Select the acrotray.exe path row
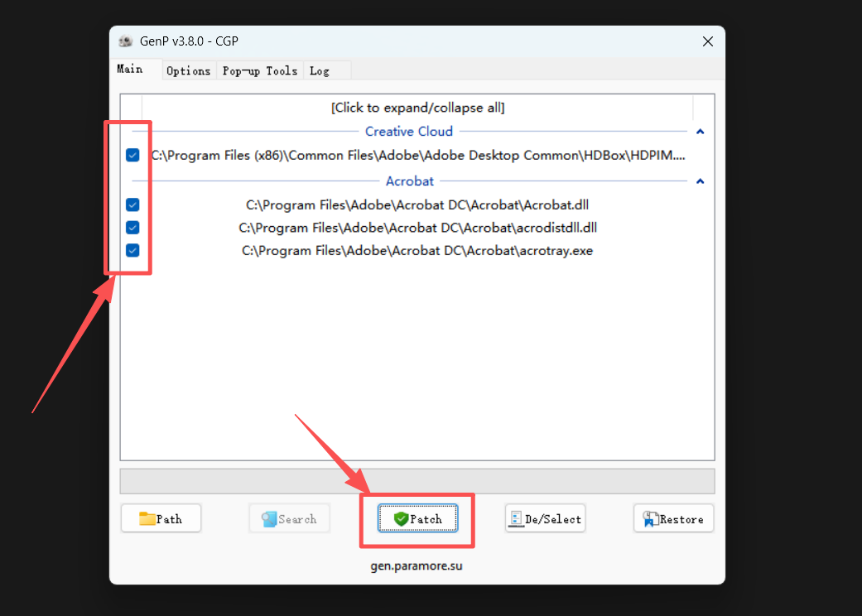This screenshot has width=862, height=616. coord(417,251)
